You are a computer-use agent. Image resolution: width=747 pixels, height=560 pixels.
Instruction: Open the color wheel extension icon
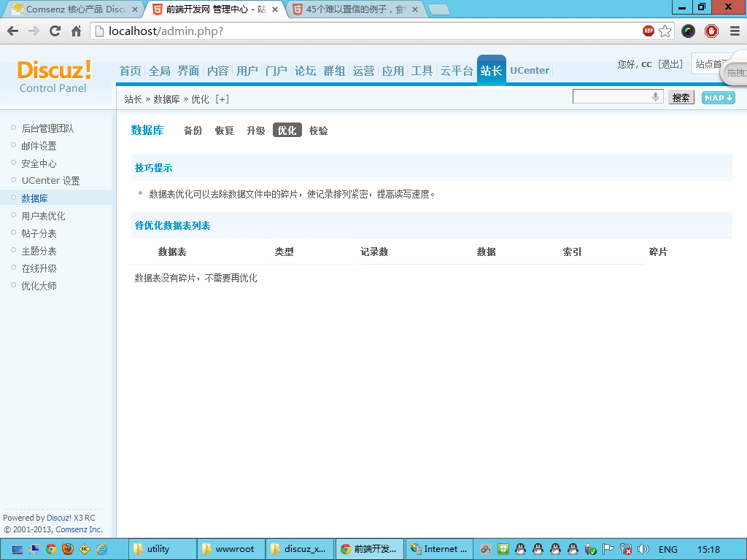coord(688,31)
